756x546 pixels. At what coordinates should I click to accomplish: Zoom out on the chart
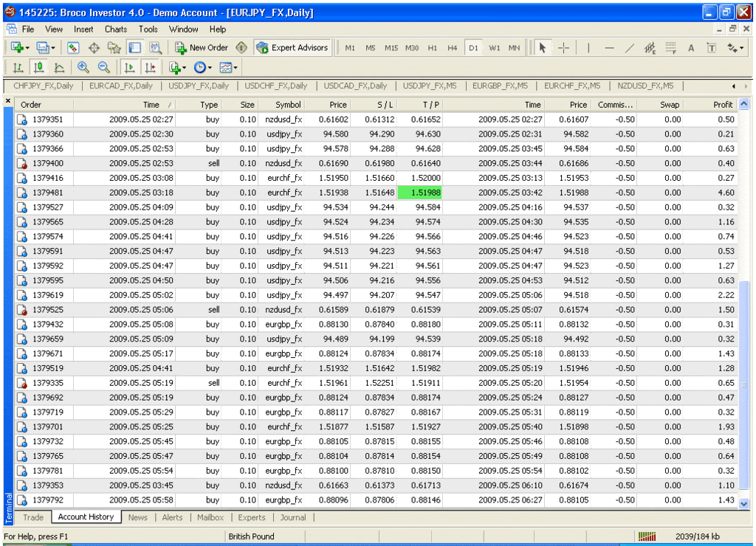pos(103,67)
